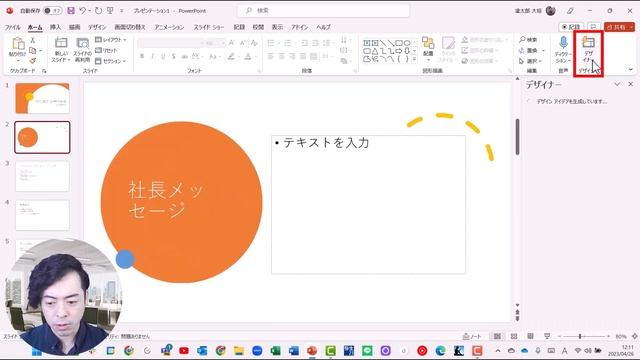Select slide 3 thumbnail
The width and height of the screenshot is (640, 360).
pos(42,176)
